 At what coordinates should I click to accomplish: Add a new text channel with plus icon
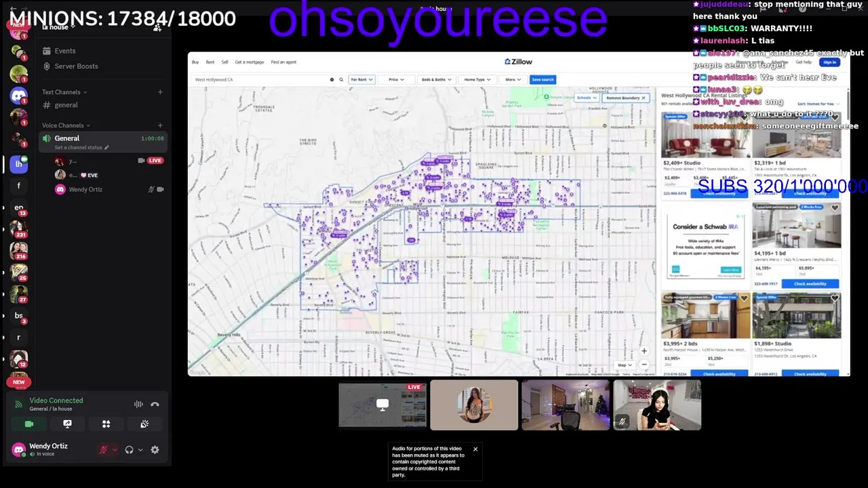160,92
